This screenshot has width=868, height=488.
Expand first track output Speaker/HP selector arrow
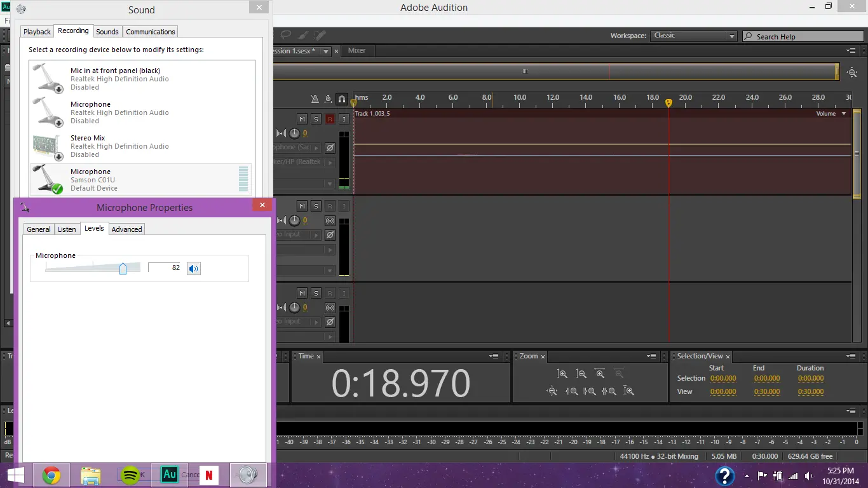coord(330,162)
